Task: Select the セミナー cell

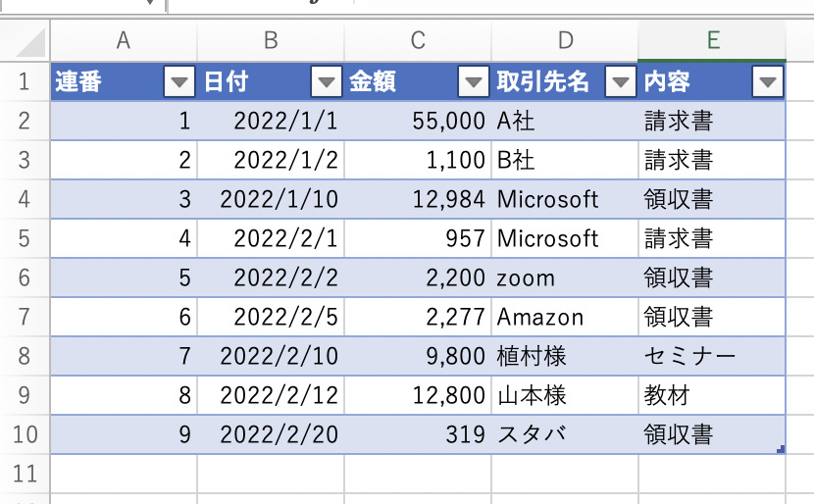Action: coord(711,357)
